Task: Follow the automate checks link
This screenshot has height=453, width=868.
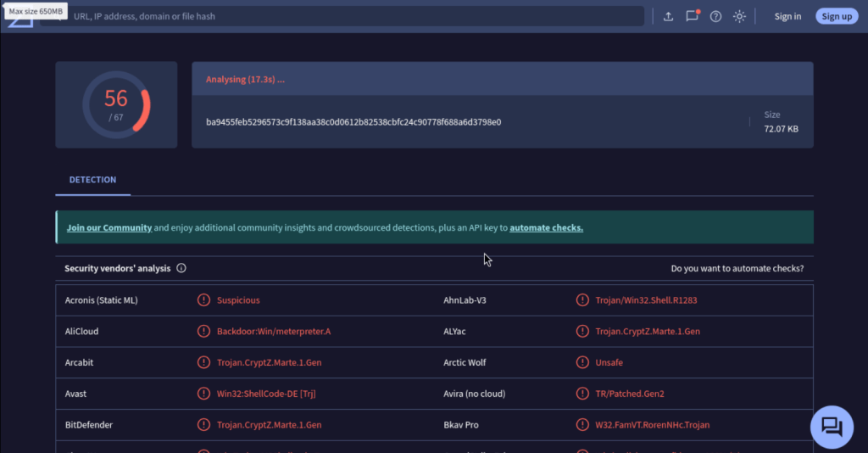Action: tap(546, 227)
